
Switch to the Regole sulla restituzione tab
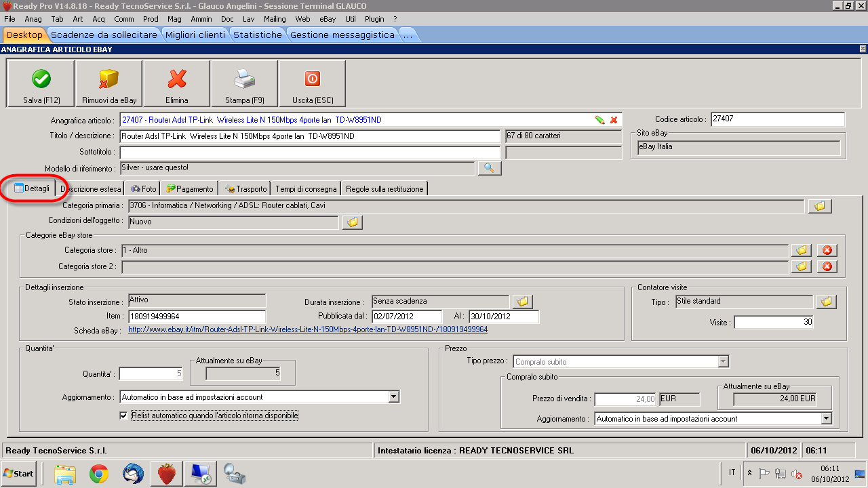(x=384, y=189)
